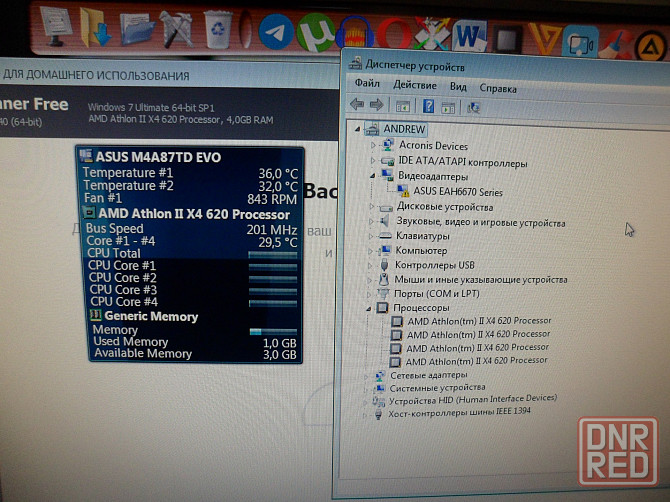This screenshot has width=670, height=502.
Task: Open Opera browser dock icon
Action: click(x=394, y=33)
